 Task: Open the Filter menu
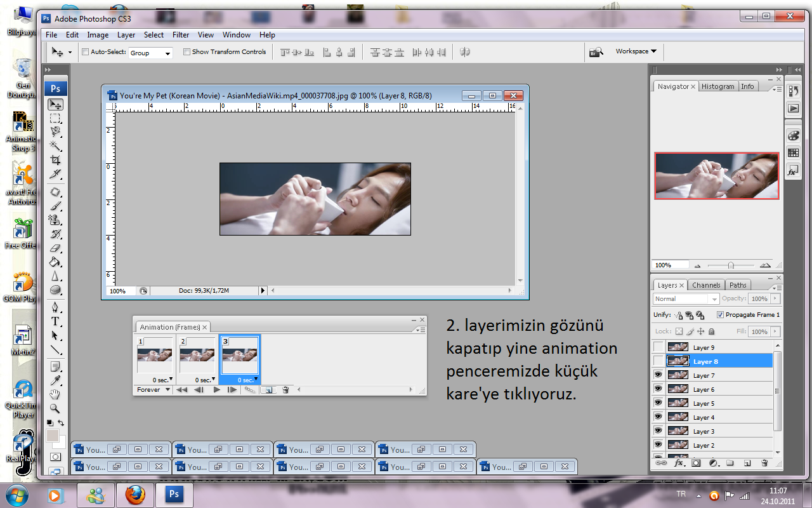coord(181,35)
